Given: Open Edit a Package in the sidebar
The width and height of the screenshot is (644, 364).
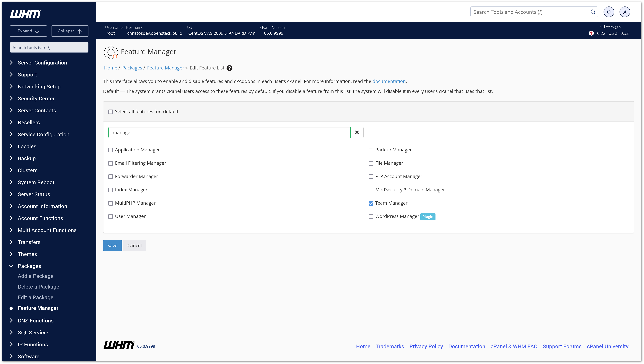Looking at the screenshot, I should pos(35,297).
